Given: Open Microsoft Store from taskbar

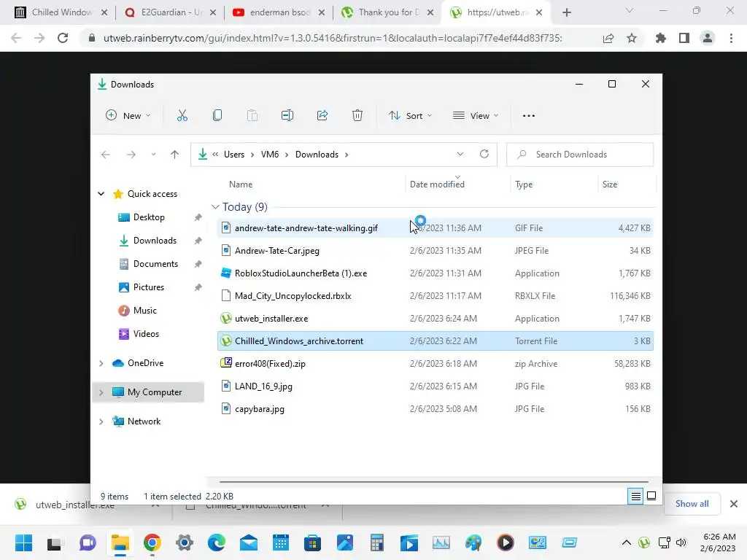Looking at the screenshot, I should 312,542.
